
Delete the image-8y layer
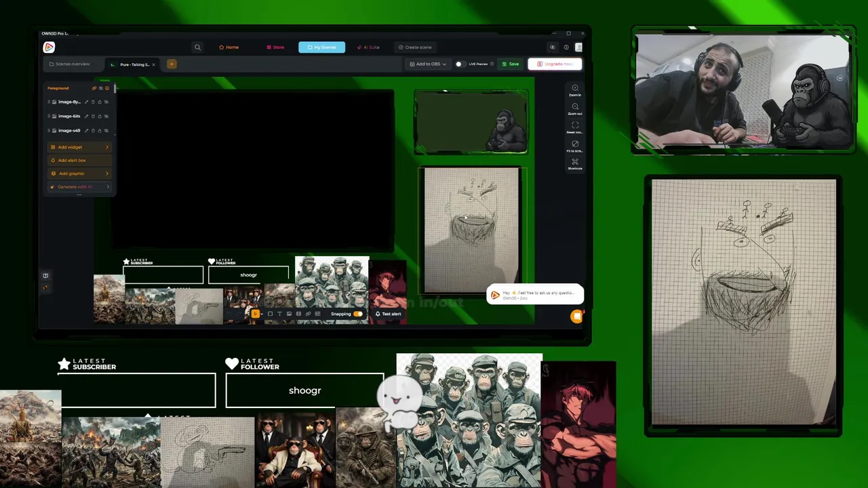click(93, 102)
